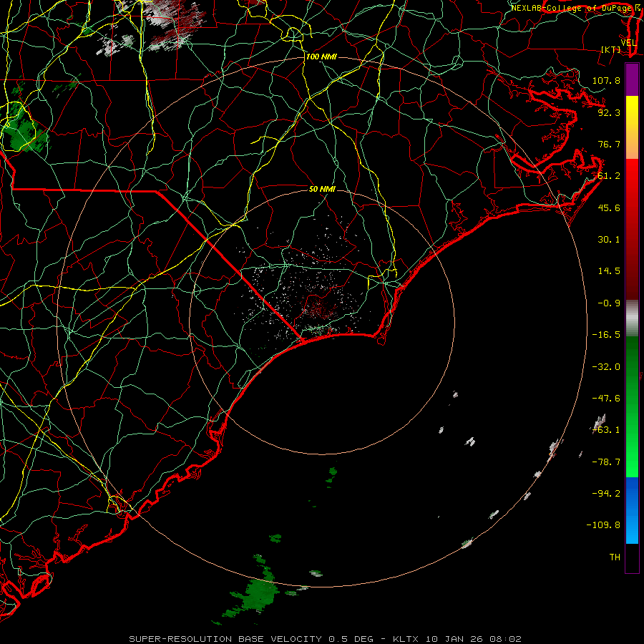Viewport: 644px width, 644px height.
Task: Select the 76.7 legend value
Action: click(609, 144)
